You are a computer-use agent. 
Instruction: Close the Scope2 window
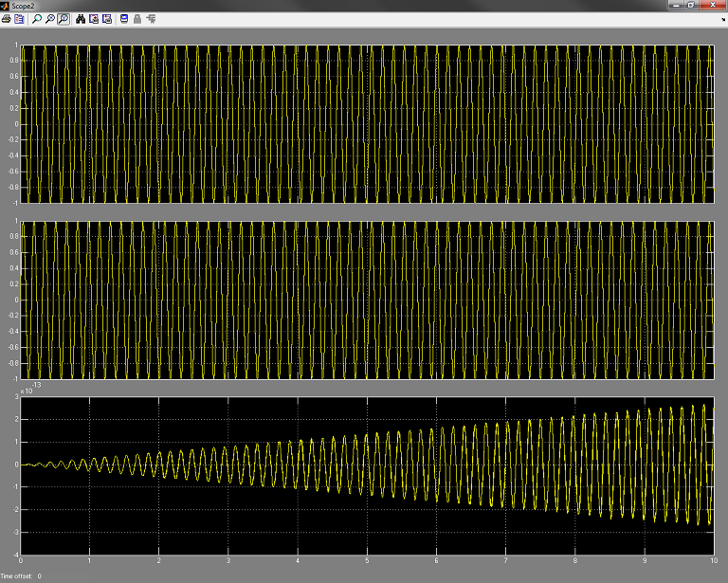click(715, 6)
